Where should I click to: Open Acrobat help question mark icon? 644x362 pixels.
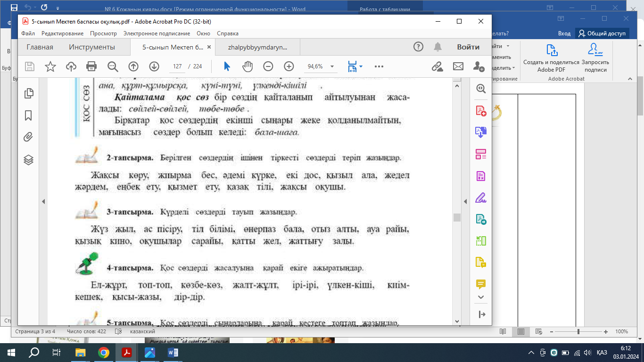click(x=418, y=47)
